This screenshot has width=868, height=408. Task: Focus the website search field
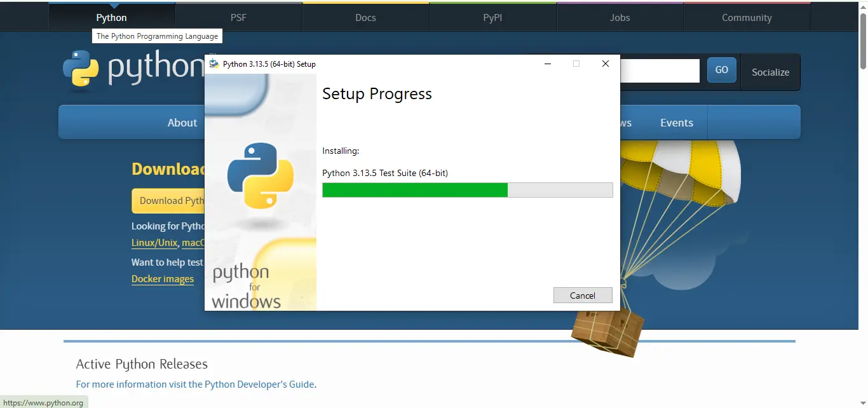[x=660, y=71]
